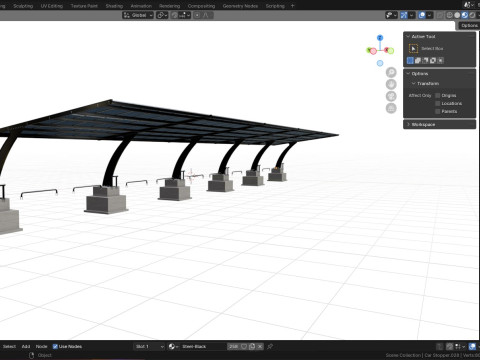This screenshot has height=360, width=480.
Task: Toggle the camera view button
Action: pyautogui.click(x=391, y=96)
